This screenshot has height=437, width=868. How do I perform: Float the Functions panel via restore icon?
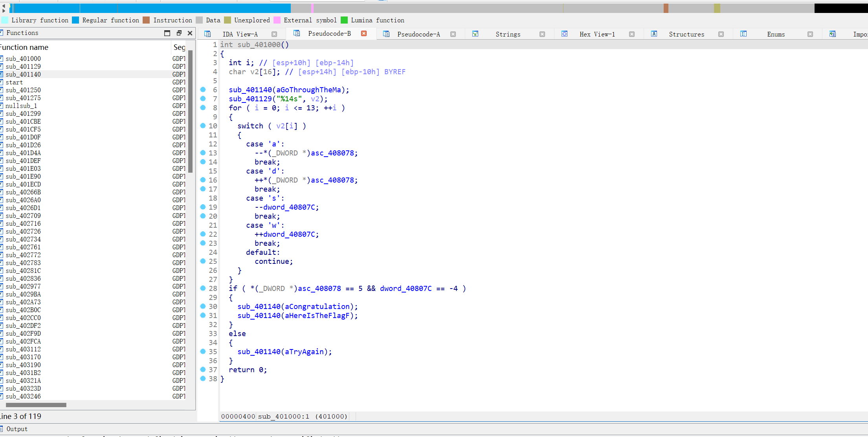pos(179,33)
